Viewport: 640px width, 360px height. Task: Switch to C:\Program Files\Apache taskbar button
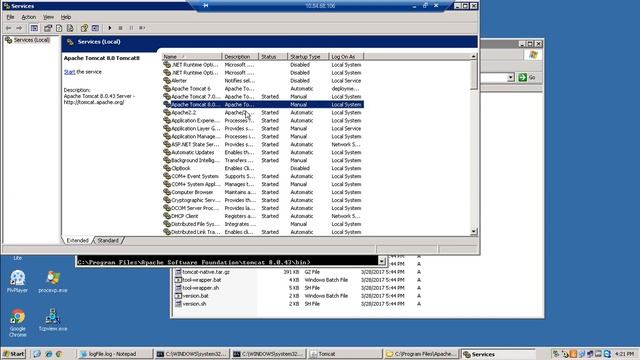pyautogui.click(x=422, y=354)
